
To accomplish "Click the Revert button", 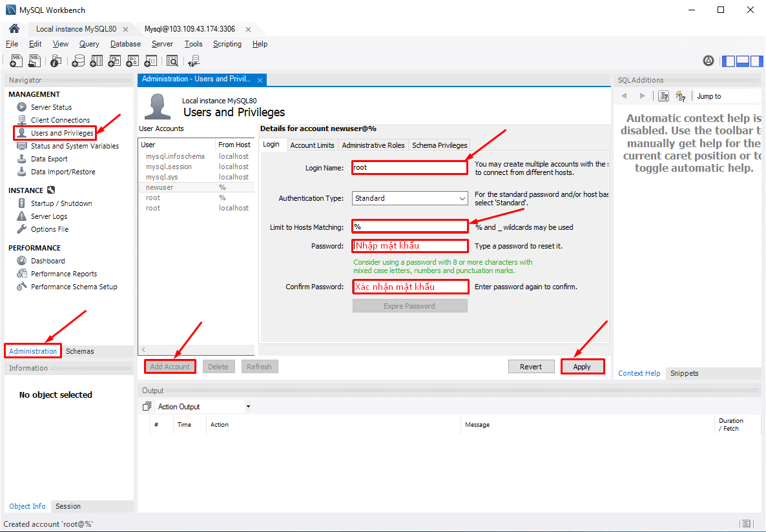I will coord(531,367).
